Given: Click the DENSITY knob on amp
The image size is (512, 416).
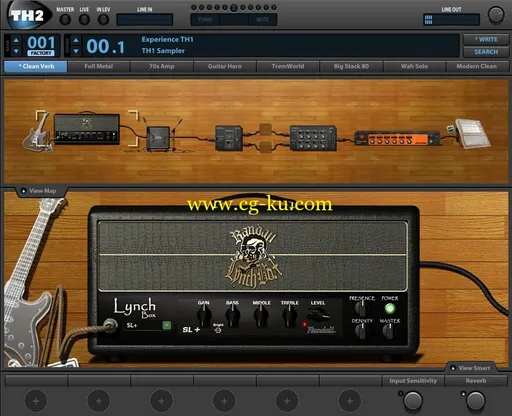Looking at the screenshot, I should point(361,331).
